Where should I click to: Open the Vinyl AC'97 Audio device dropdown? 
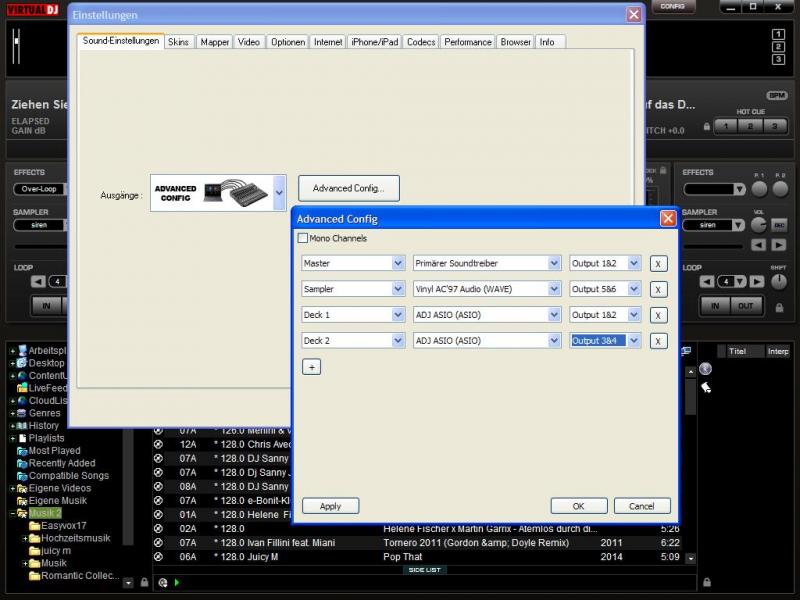(554, 289)
